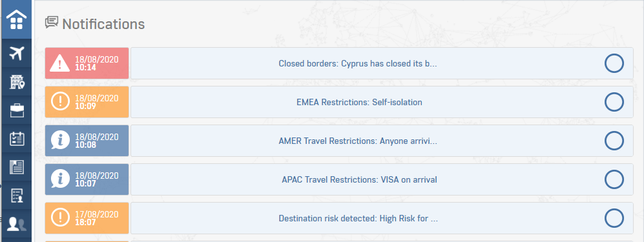The width and height of the screenshot is (644, 242).
Task: Select circle for AMER Travel Restrictions
Action: [x=614, y=141]
